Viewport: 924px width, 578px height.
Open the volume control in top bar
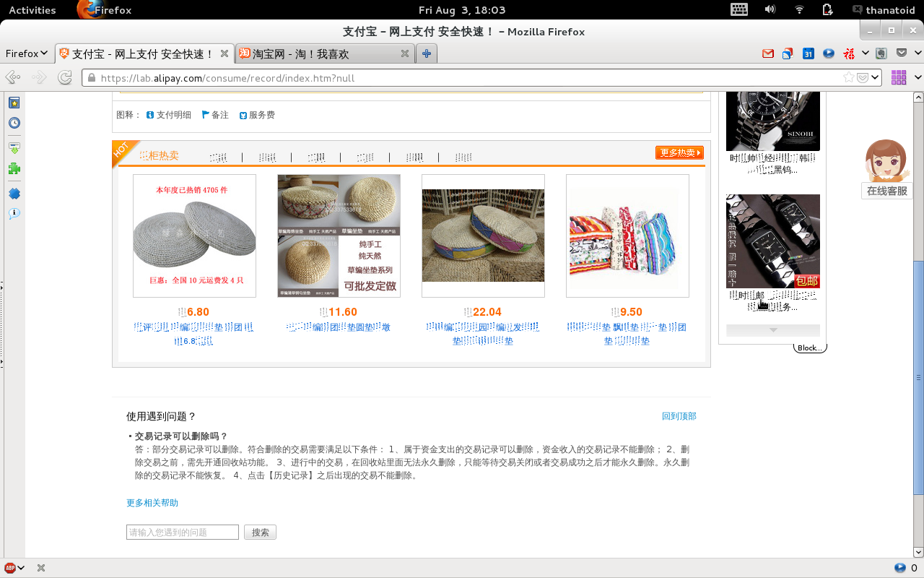click(x=770, y=9)
